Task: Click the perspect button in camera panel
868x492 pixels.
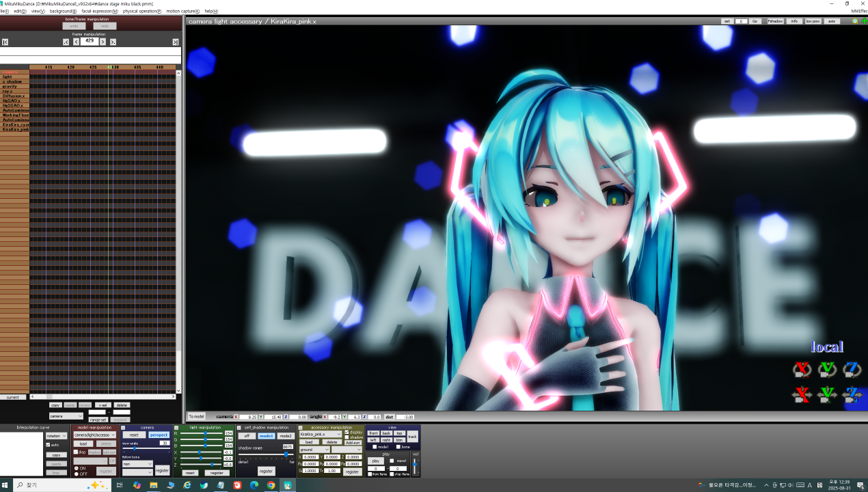Action: click(x=159, y=435)
